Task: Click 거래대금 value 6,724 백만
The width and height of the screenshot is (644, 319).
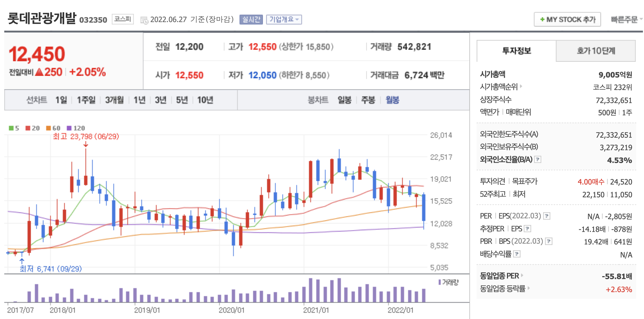Action: (424, 75)
